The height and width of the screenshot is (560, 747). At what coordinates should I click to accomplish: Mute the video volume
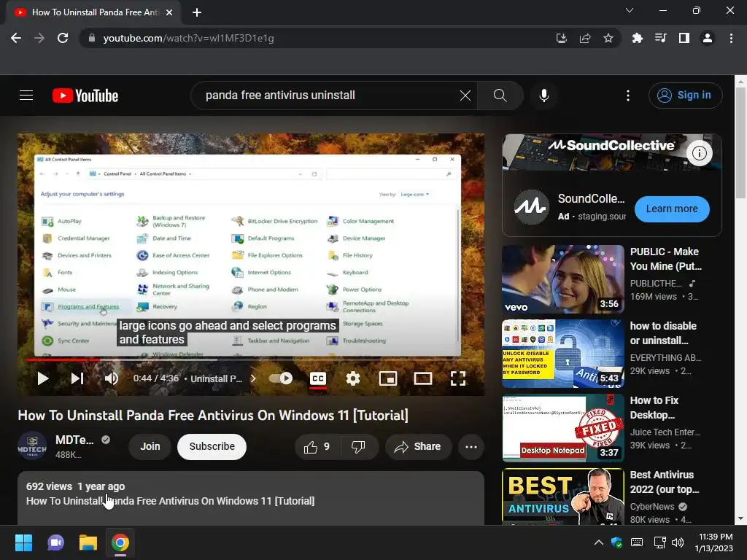[112, 378]
